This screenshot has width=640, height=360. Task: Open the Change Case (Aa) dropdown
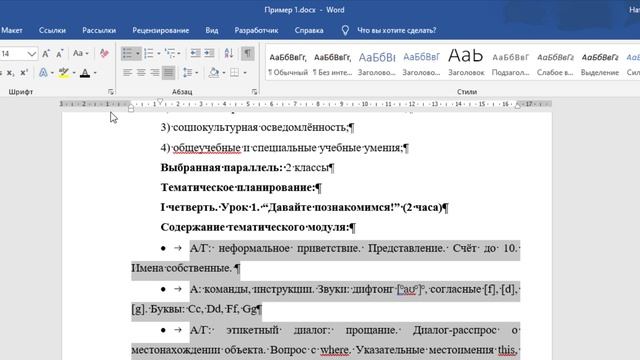coord(80,53)
